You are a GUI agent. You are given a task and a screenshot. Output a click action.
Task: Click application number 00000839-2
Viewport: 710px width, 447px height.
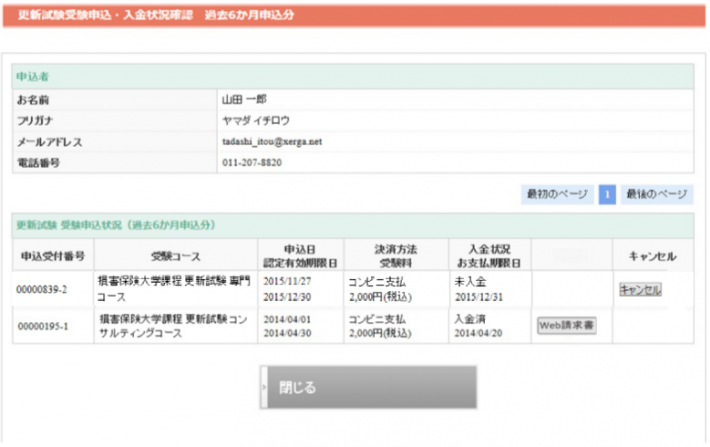(x=45, y=289)
